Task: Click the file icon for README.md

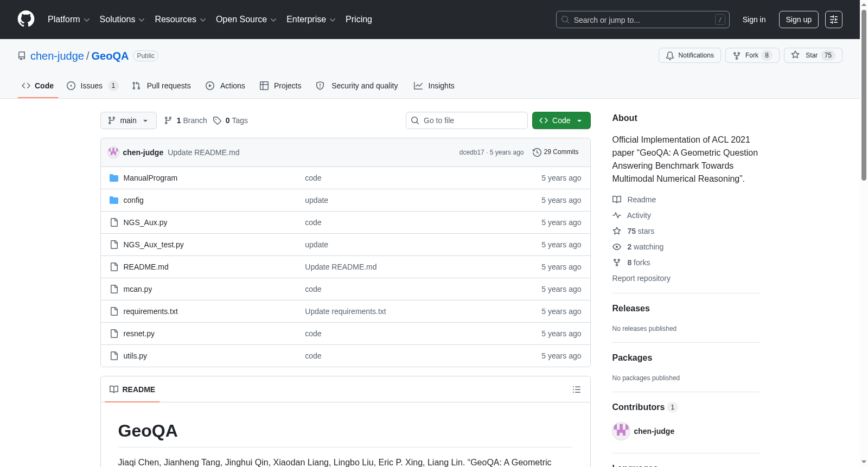Action: click(114, 267)
